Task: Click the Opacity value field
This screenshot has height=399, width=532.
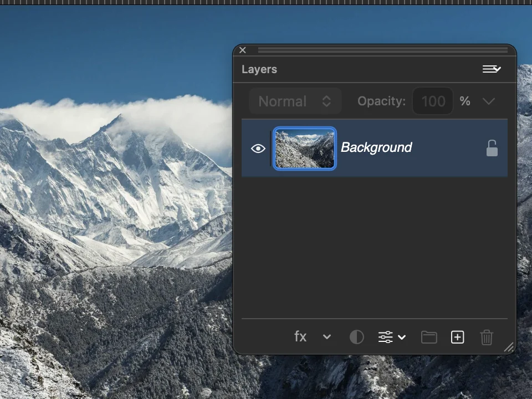Action: tap(433, 101)
